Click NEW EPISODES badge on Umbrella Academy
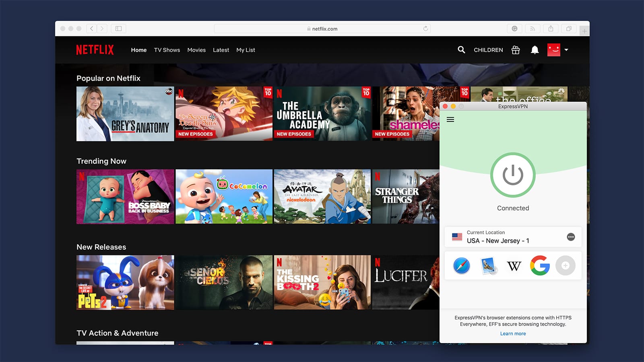Image resolution: width=644 pixels, height=362 pixels. 294,134
